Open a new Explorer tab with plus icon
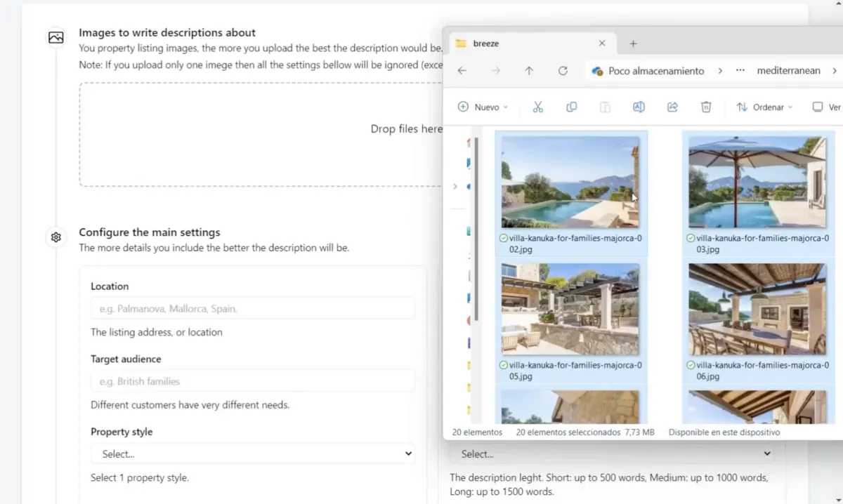 pyautogui.click(x=633, y=44)
